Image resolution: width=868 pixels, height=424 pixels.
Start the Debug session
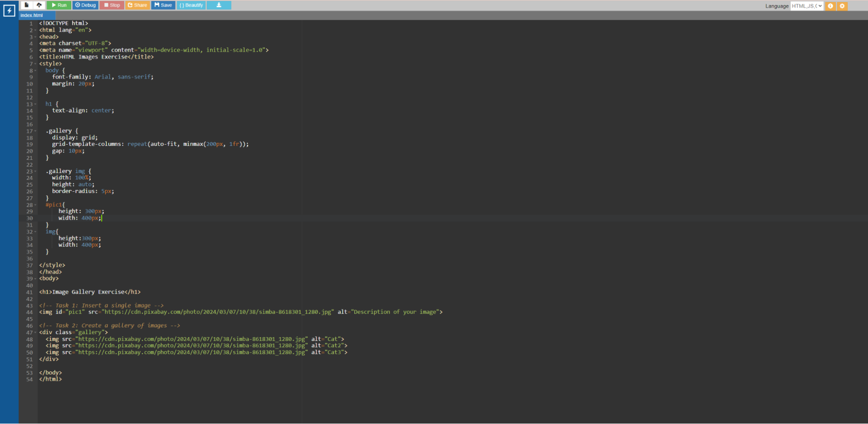85,5
